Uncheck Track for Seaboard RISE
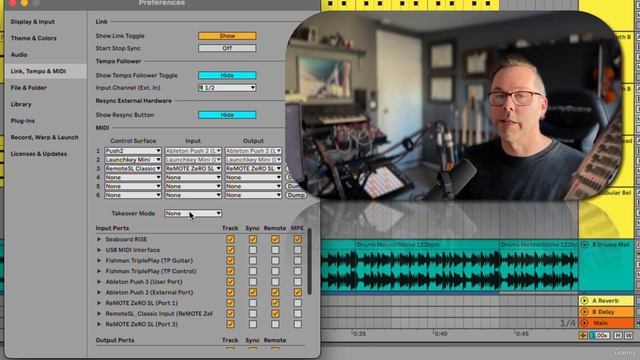 pos(230,239)
